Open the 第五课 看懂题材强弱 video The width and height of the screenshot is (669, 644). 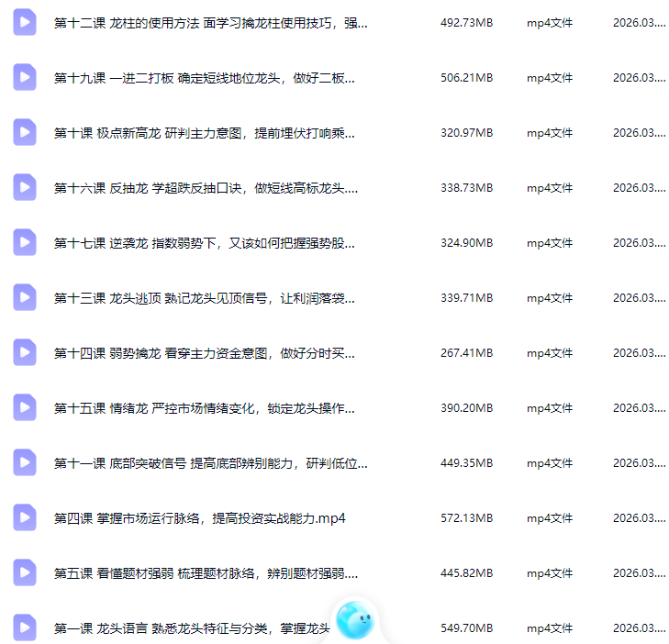pyautogui.click(x=206, y=573)
